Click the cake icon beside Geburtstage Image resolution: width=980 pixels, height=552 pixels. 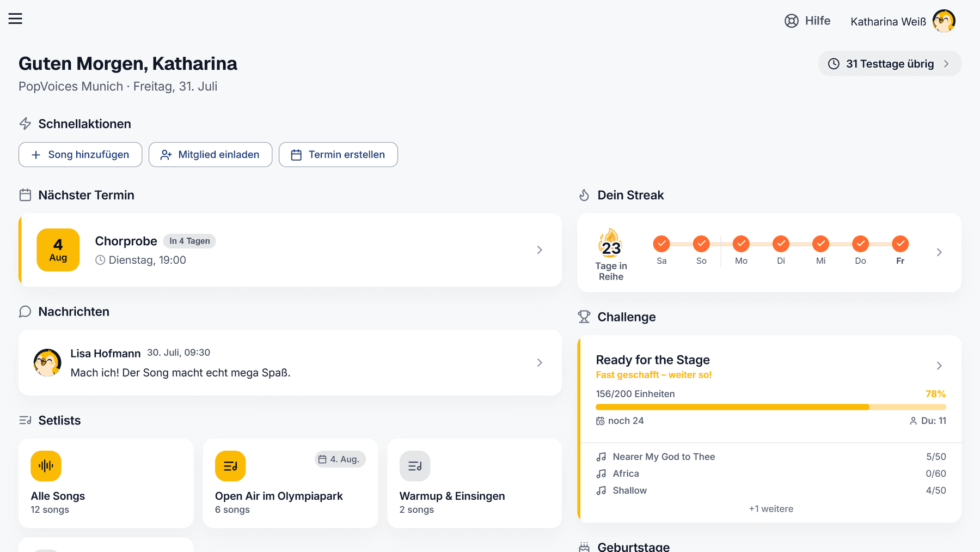coord(584,547)
